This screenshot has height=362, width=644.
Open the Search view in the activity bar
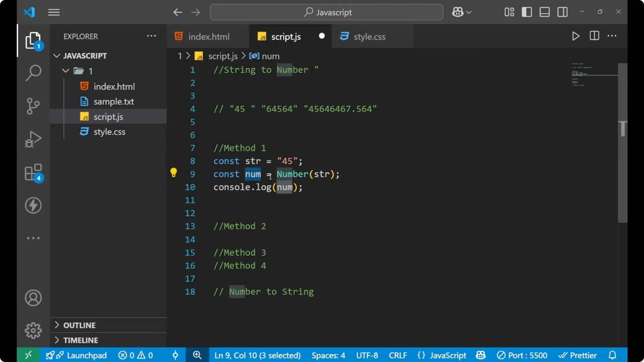[33, 72]
